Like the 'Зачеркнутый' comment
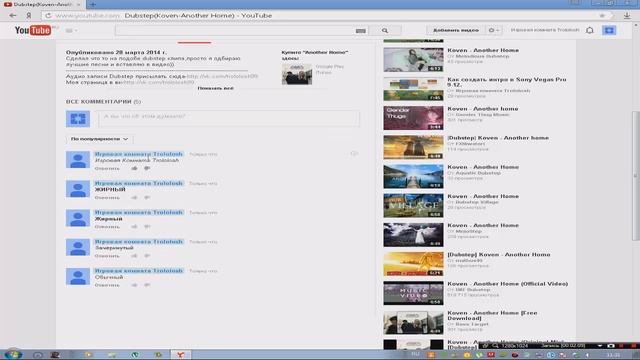The height and width of the screenshot is (360, 640). tap(134, 256)
